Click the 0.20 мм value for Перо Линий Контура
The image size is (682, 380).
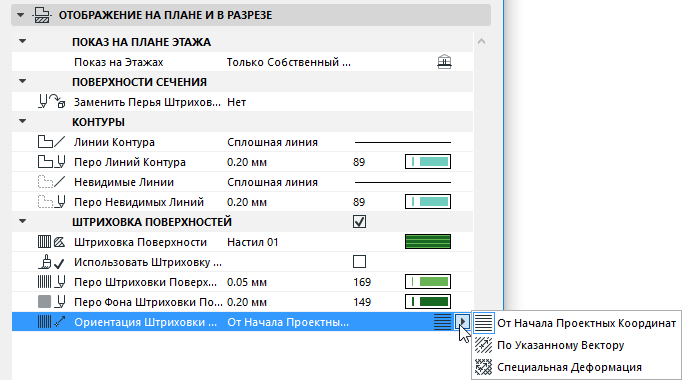pyautogui.click(x=247, y=162)
